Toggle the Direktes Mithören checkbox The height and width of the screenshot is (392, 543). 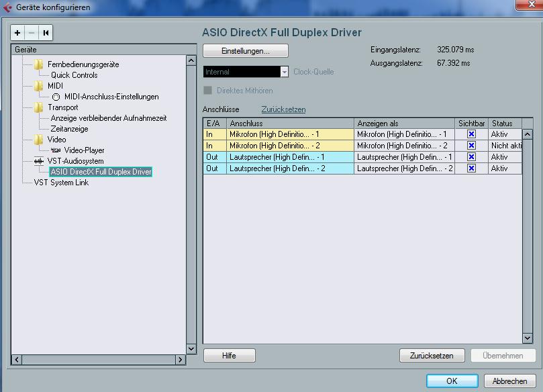point(208,91)
